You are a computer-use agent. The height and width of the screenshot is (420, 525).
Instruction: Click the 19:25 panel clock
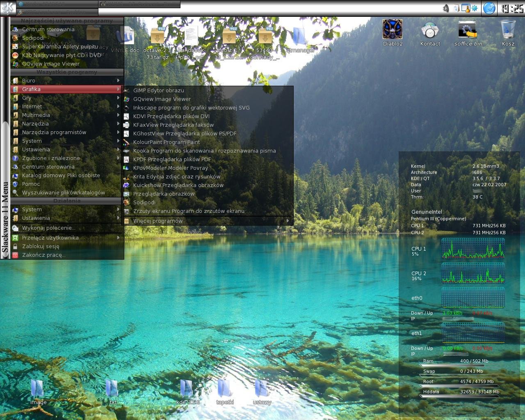(x=513, y=9)
